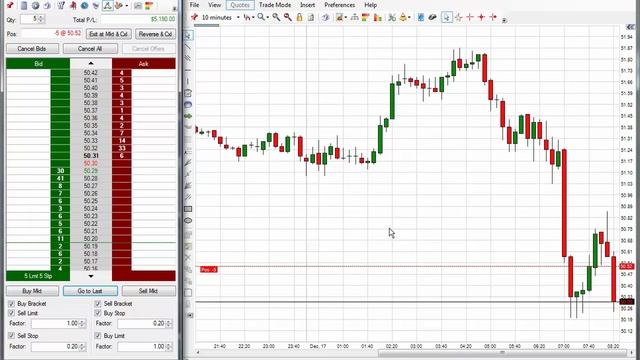Viewport: 640px width, 360px height.
Task: Click the hand icon in order panel toolbar
Action: (x=119, y=5)
